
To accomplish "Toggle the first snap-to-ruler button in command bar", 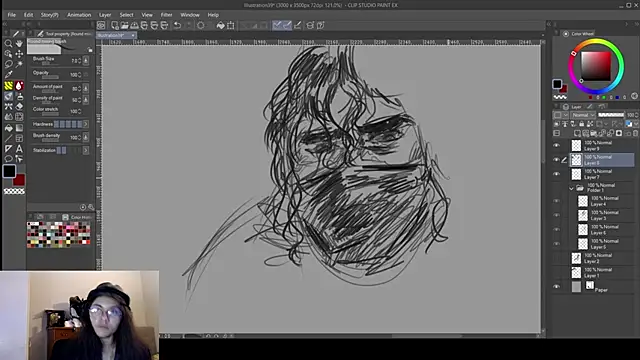I will click(x=277, y=25).
